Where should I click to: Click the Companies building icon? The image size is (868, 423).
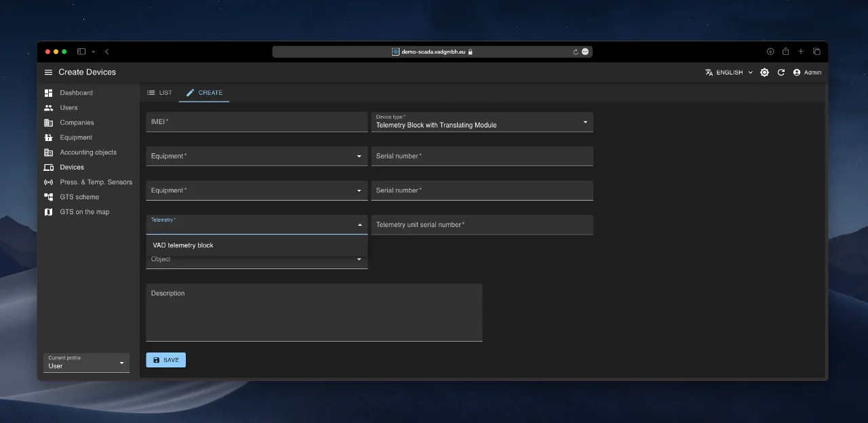pos(48,123)
